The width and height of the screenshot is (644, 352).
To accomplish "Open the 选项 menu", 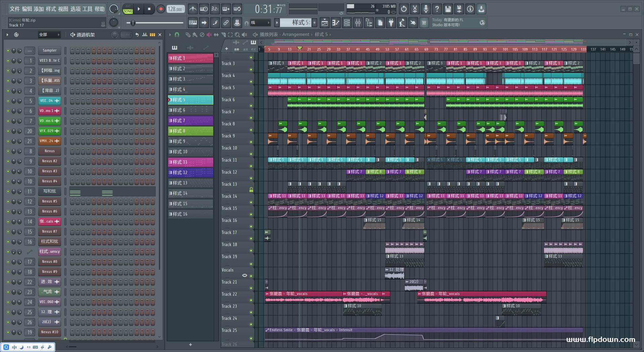I will click(75, 9).
